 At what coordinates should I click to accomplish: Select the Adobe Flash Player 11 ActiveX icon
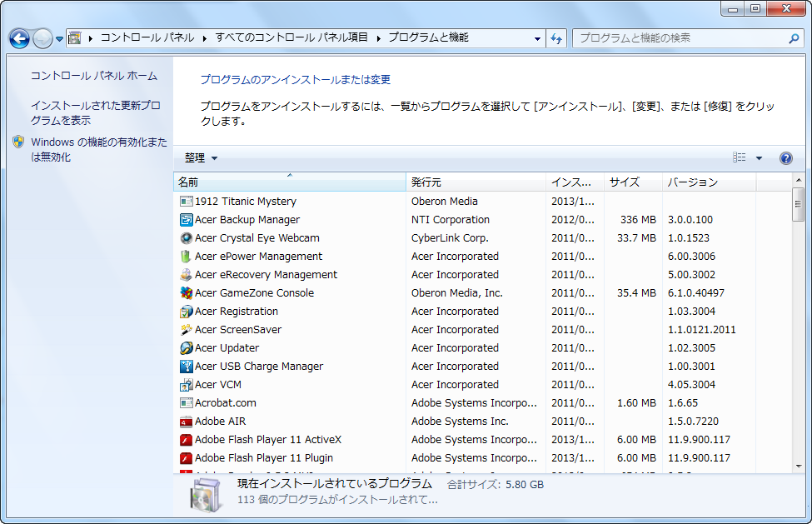pyautogui.click(x=186, y=440)
